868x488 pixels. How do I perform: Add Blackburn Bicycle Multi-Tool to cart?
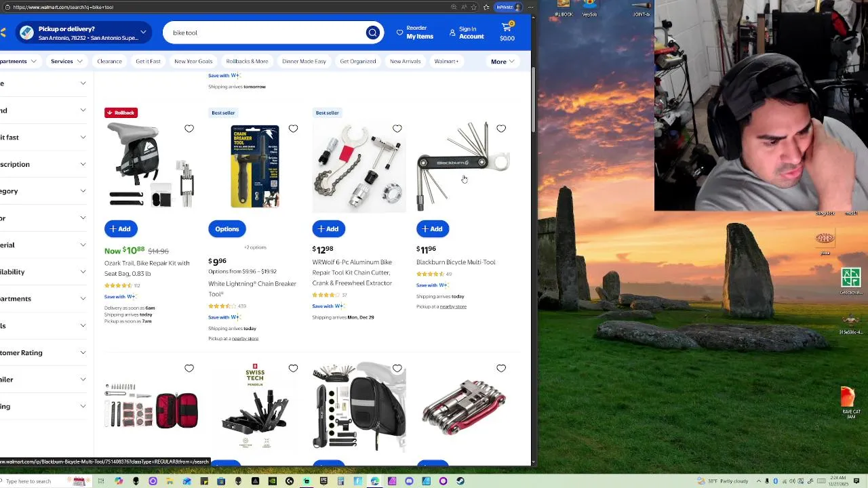tap(433, 229)
